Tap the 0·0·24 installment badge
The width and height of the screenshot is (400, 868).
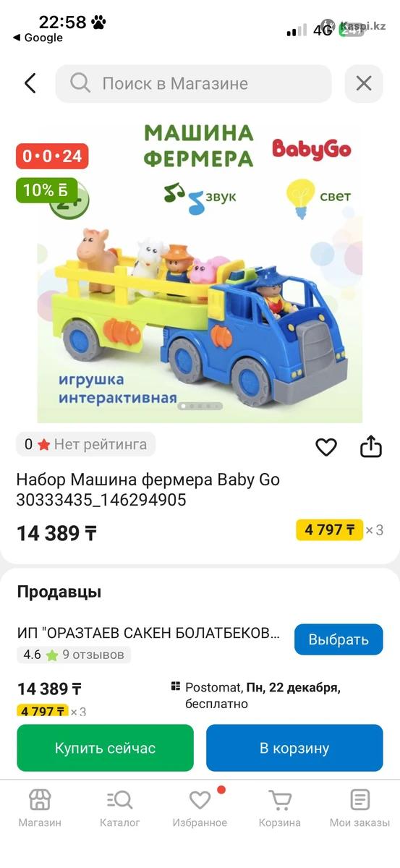(52, 156)
